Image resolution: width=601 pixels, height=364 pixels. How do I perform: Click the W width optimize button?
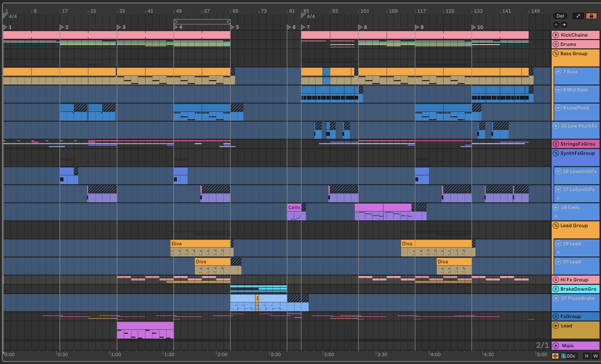point(595,356)
